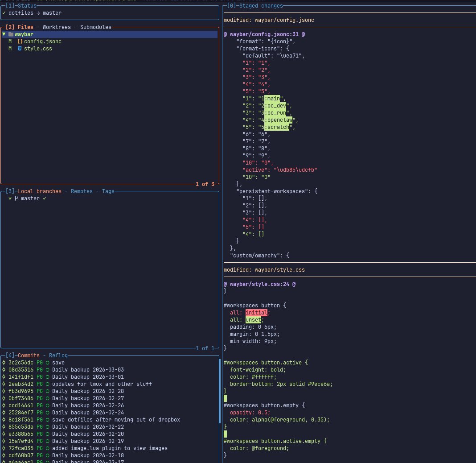Screen dimensions: 476x463
Task: Click the removed "active" diff line
Action: [x=279, y=170]
